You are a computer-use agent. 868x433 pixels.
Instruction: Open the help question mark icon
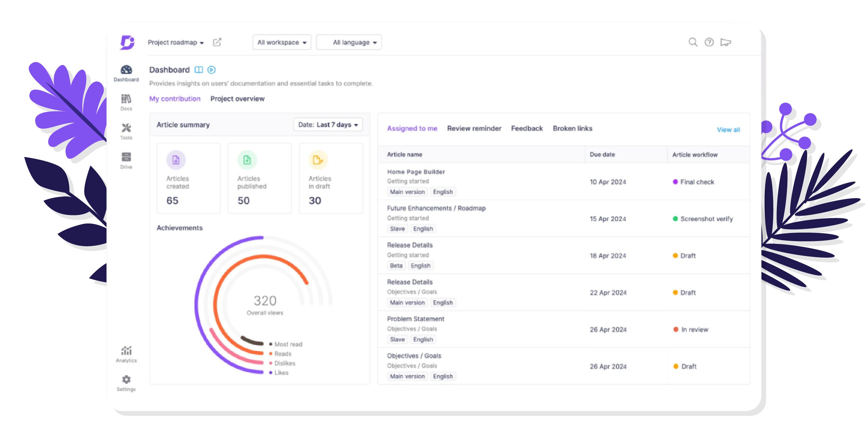(709, 42)
